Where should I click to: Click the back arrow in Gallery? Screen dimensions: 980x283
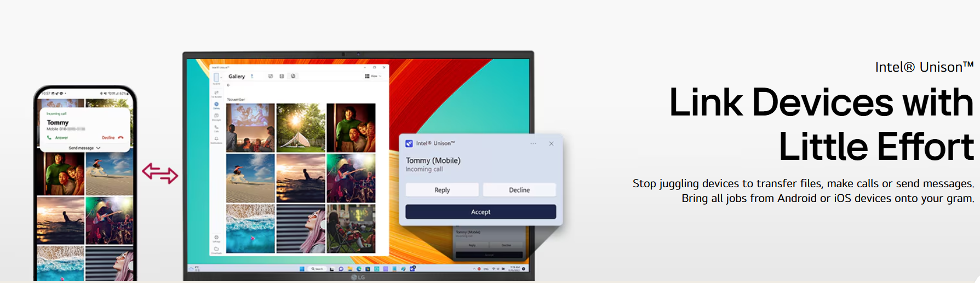coord(228,85)
